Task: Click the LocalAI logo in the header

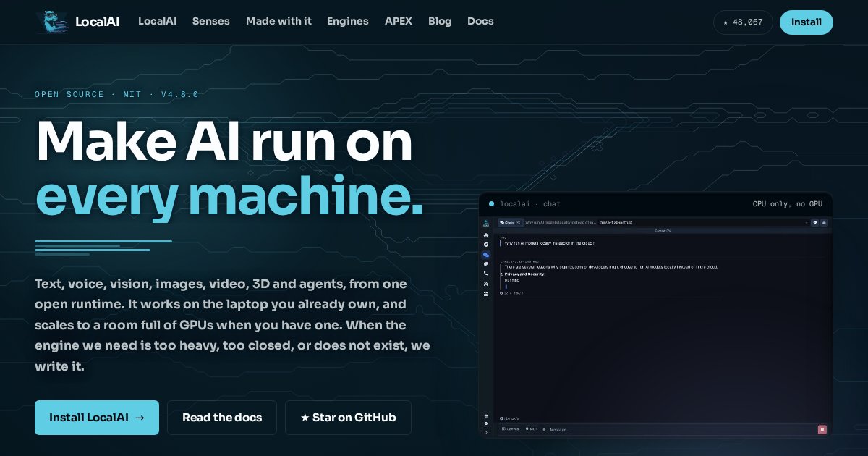Action: point(52,22)
